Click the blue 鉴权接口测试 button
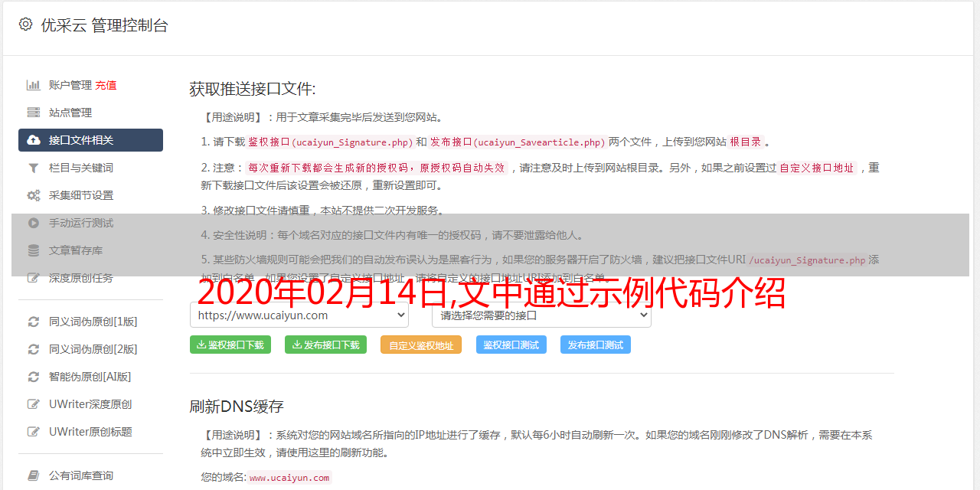The image size is (980, 490). [x=511, y=345]
